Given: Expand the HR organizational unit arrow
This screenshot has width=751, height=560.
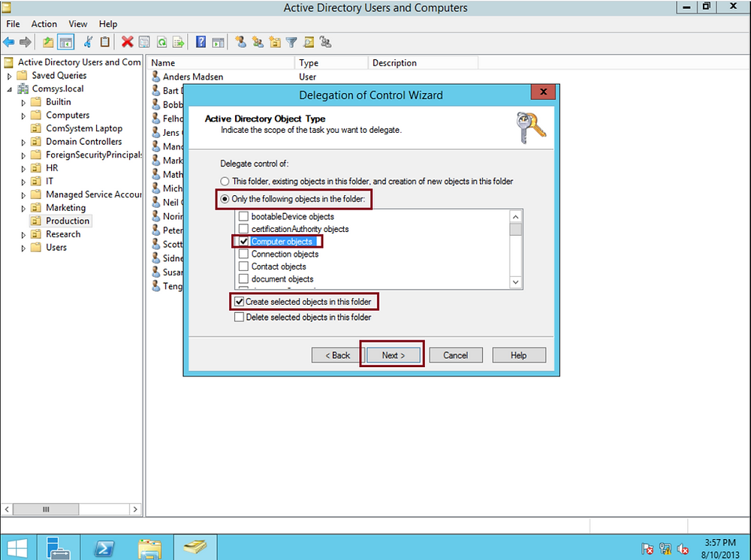Looking at the screenshot, I should [23, 168].
